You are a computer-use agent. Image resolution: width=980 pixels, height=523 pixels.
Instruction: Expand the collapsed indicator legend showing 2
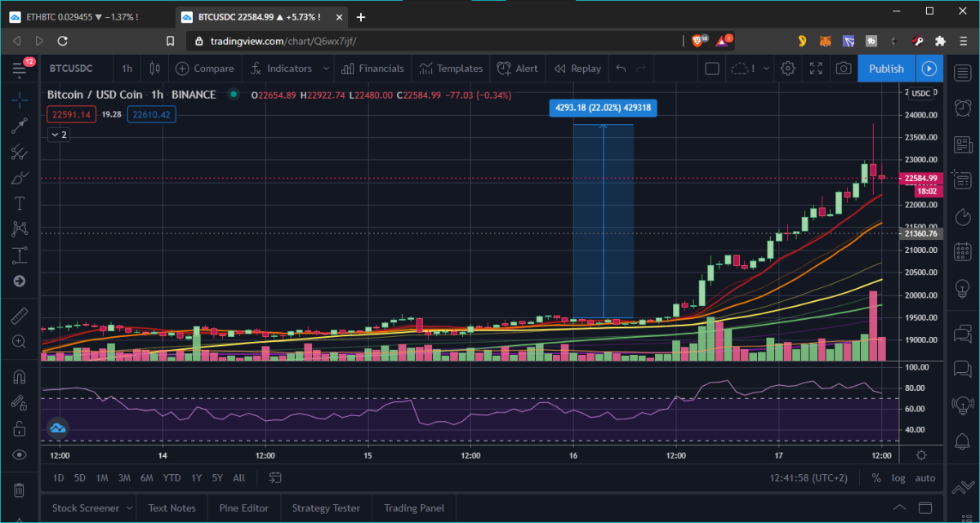point(58,135)
